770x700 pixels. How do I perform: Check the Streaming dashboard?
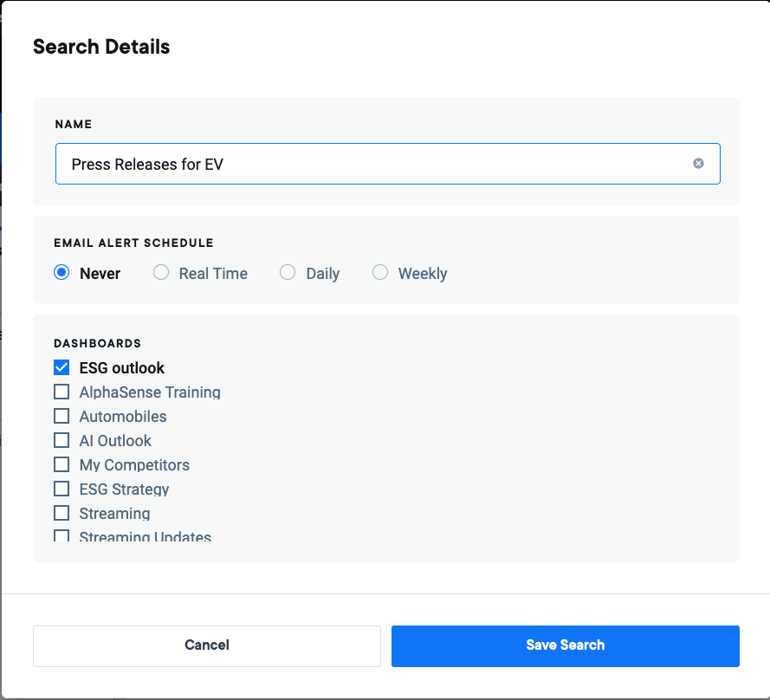click(61, 513)
